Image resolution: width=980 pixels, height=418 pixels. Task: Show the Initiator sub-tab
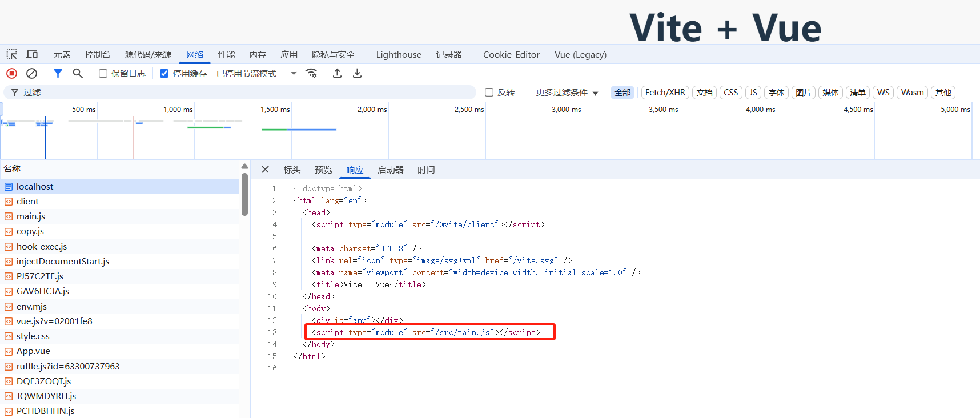tap(391, 170)
